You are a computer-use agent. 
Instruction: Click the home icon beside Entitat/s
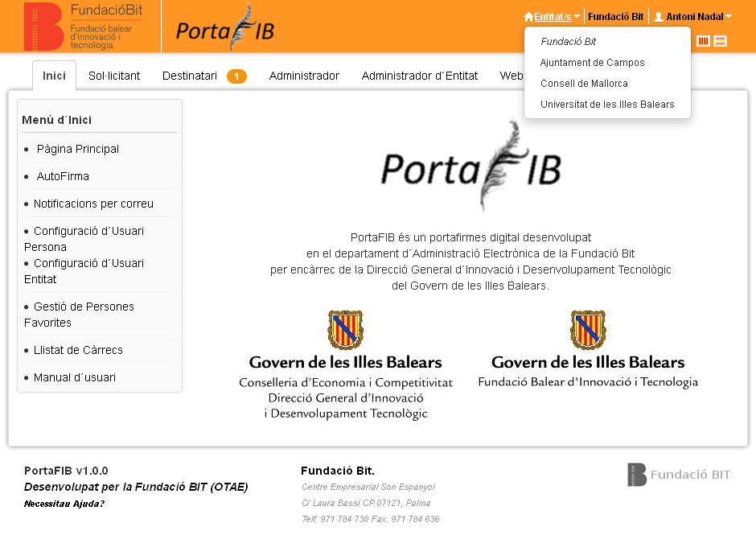point(528,17)
